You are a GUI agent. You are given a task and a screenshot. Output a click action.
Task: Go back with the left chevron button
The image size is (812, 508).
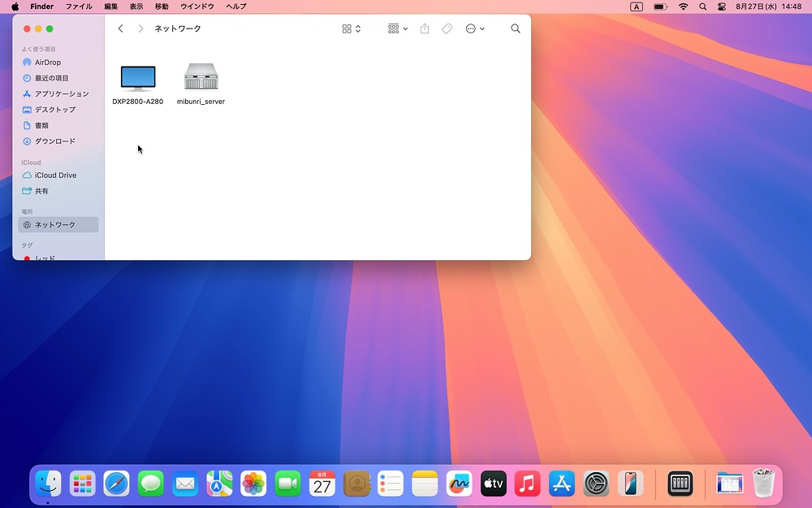click(x=121, y=28)
